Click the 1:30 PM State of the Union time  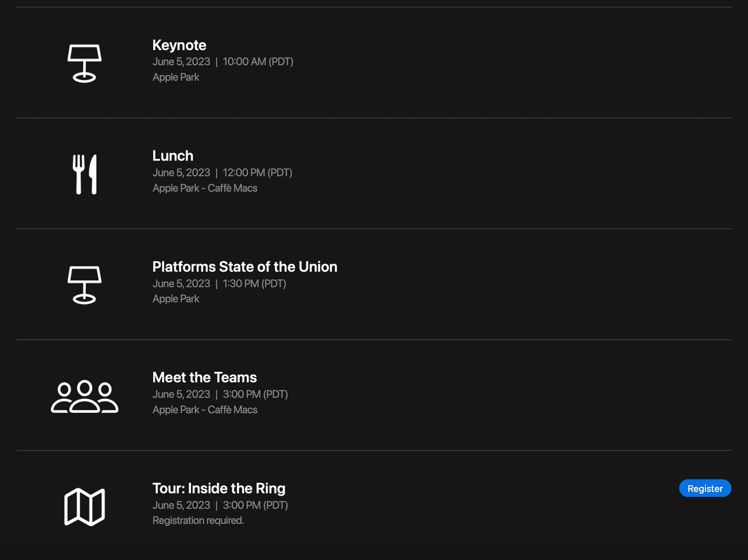pos(254,284)
